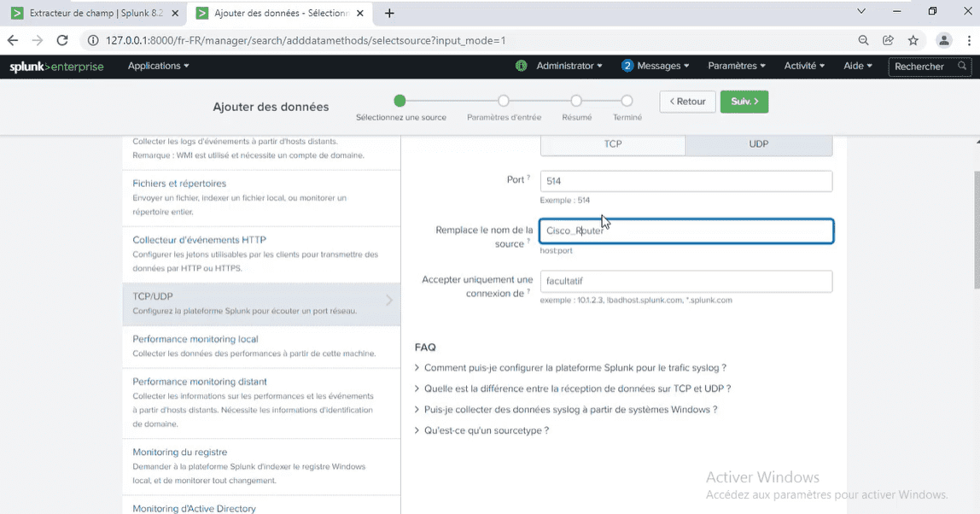Viewport: 980px width, 514px height.
Task: Open browser profile avatar
Action: 944,41
